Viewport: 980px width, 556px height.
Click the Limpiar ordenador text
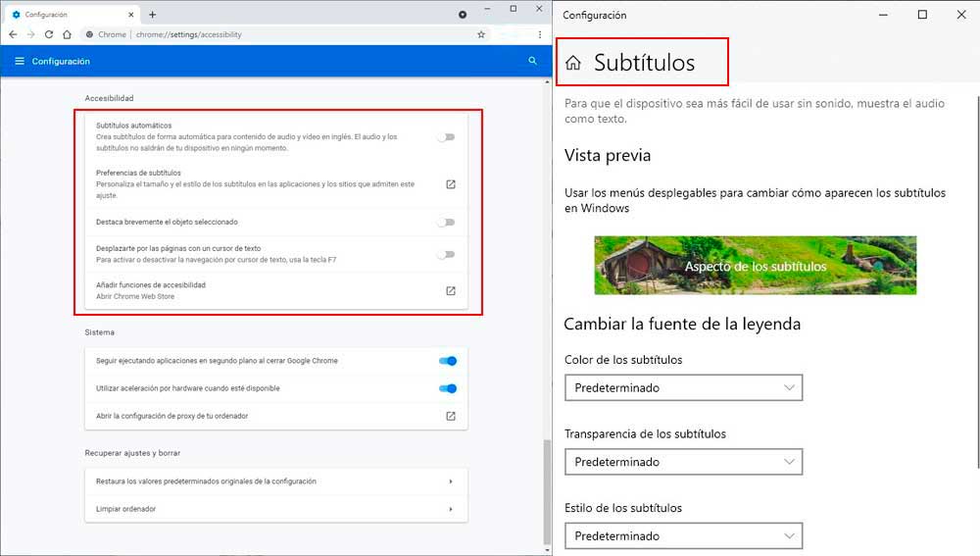pos(125,509)
